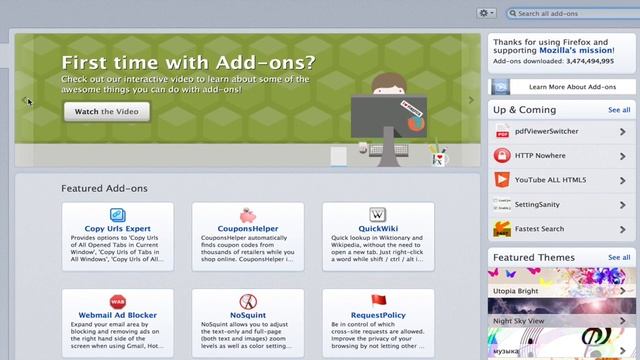Screen dimensions: 640x360
Task: Open RequestPolicy add-on title
Action: pos(378,315)
